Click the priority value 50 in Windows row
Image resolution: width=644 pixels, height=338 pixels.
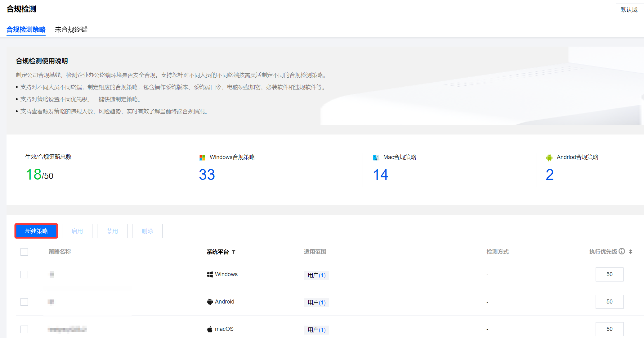coord(609,274)
